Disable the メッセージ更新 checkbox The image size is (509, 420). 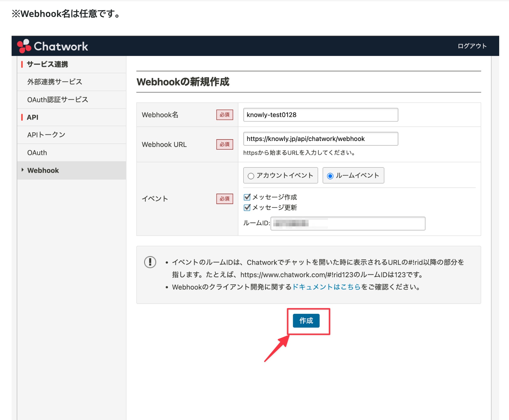[247, 208]
